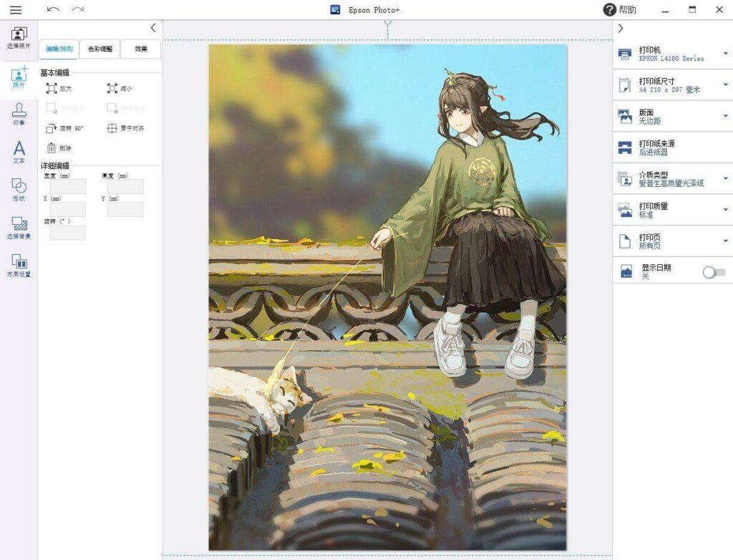The height and width of the screenshot is (560, 733).
Task: Click the layout icon beside 版面
Action: point(624,117)
